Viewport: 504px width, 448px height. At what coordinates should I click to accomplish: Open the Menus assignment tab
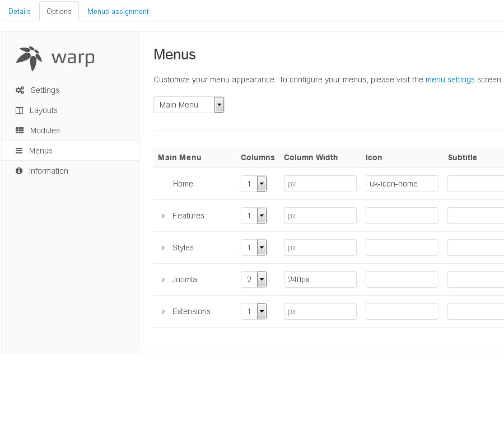[x=118, y=11]
